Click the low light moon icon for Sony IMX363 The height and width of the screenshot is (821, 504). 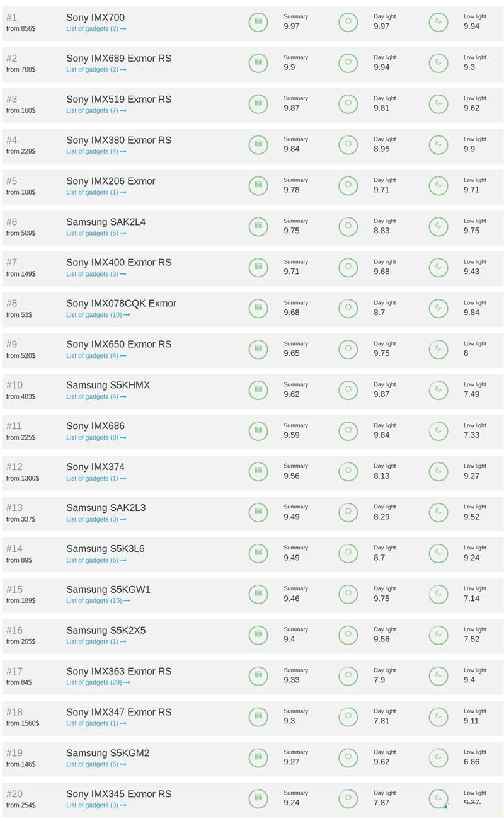click(x=438, y=675)
